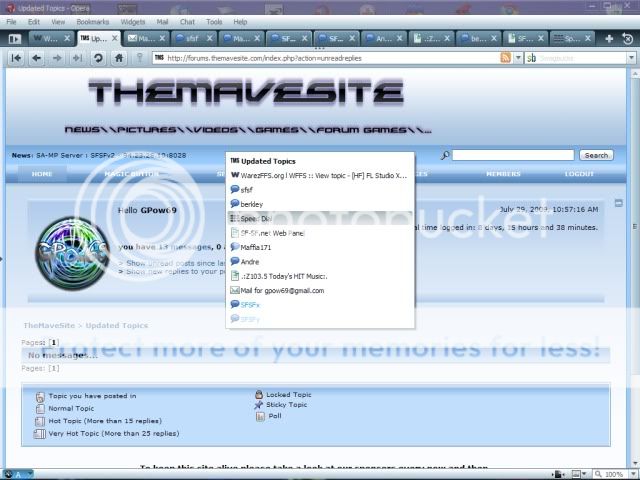Click the Rewind navigation button
Screen dimensions: 640x480
pyautogui.click(x=16, y=58)
